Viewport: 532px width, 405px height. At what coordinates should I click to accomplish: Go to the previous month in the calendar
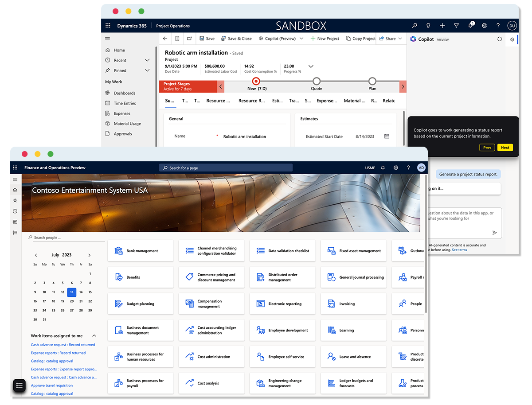[36, 255]
